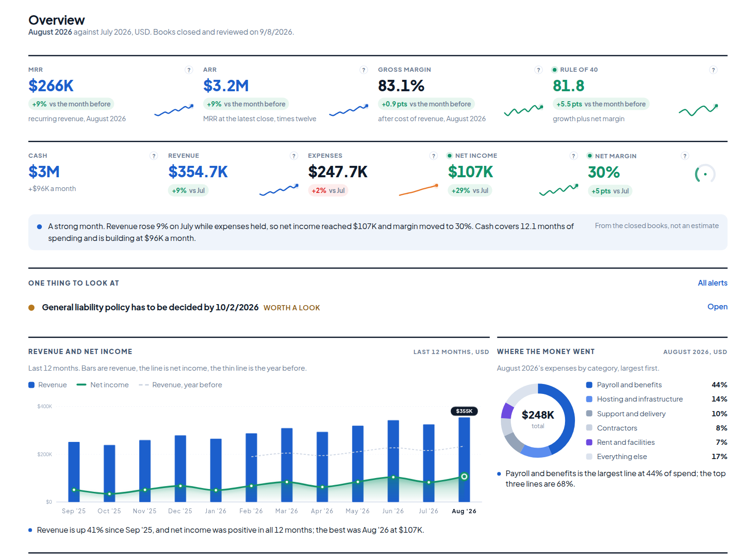
Task: Click the ARR sparkline chart
Action: (349, 110)
